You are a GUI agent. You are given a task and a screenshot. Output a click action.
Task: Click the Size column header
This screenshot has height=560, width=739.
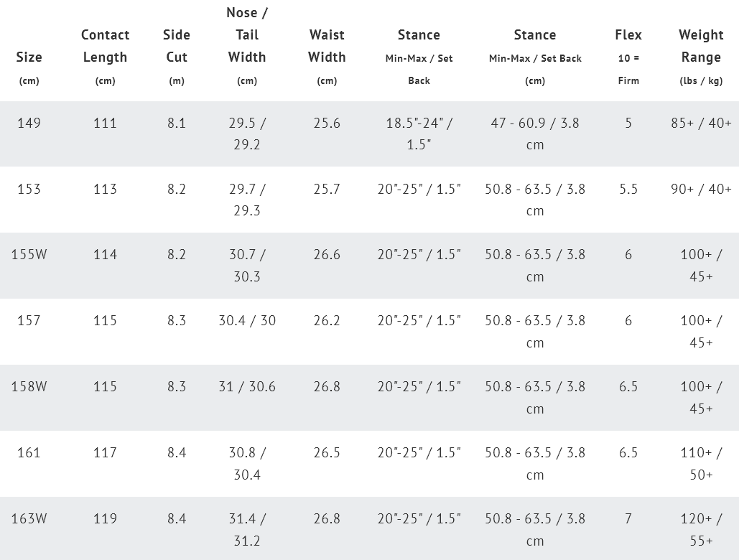point(29,57)
